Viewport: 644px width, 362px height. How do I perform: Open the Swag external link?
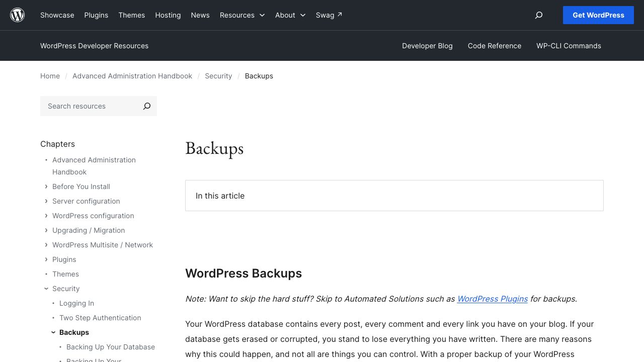[329, 15]
